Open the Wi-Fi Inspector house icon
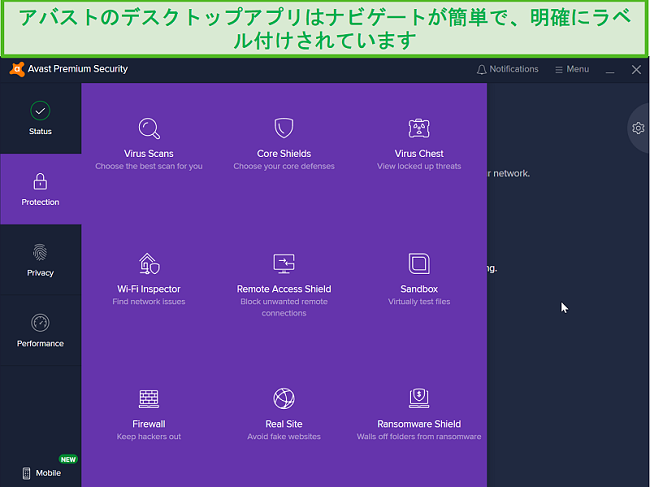The image size is (650, 487). coord(149,264)
